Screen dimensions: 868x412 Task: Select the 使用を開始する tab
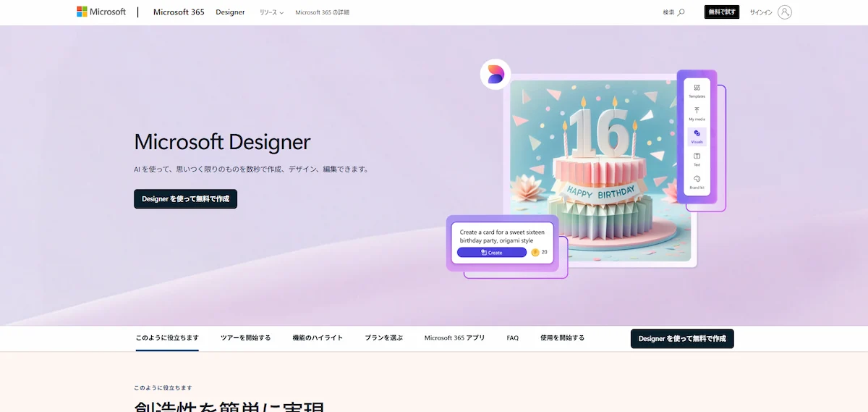pos(562,338)
